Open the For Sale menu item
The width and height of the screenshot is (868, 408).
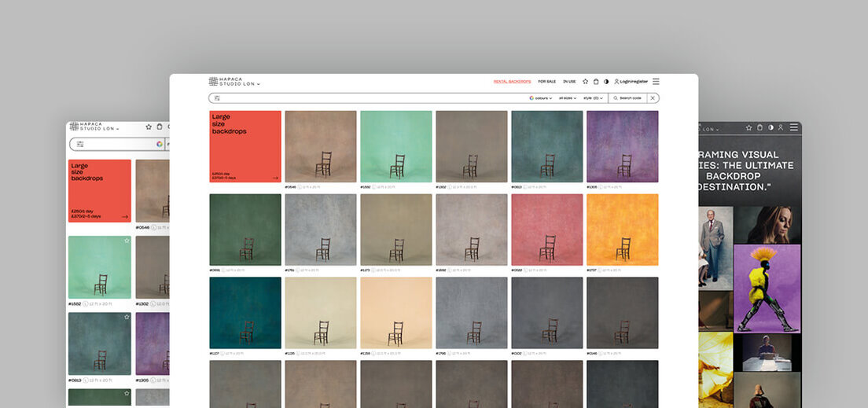point(546,82)
